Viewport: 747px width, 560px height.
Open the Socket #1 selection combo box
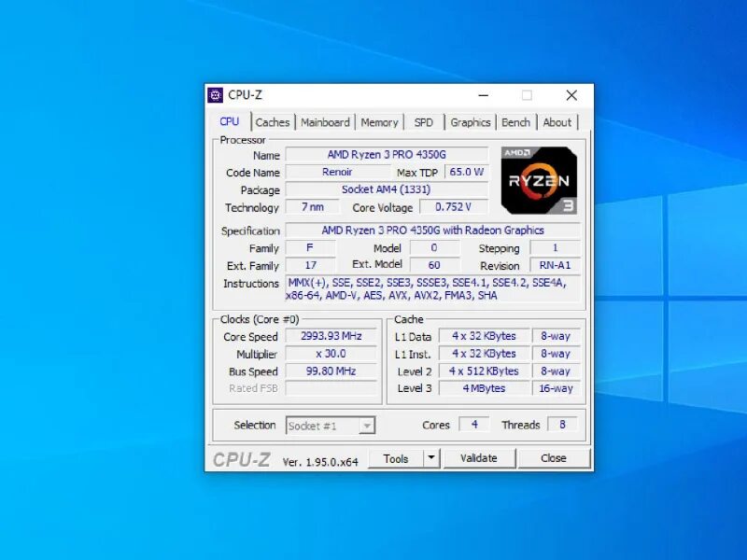tap(331, 426)
